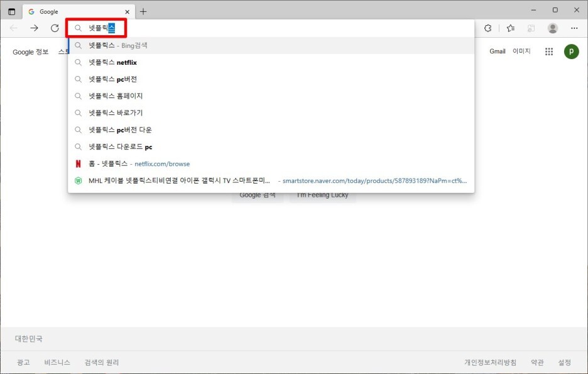Open the Google 정보 link
The height and width of the screenshot is (374, 588).
(30, 52)
